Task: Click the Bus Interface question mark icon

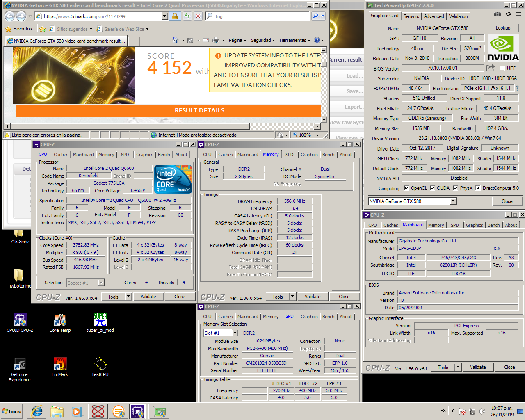Action: coord(517,88)
